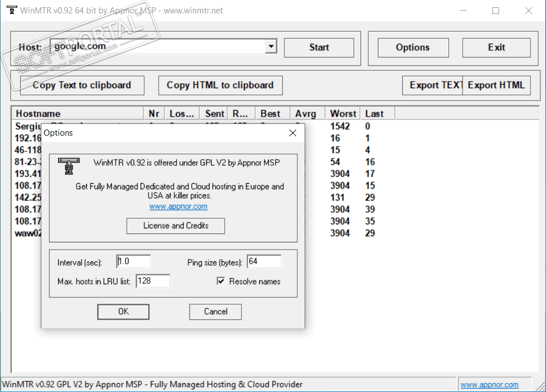Screen dimensions: 546x392
Task: Minimize the WinMTR window
Action: tap(463, 11)
